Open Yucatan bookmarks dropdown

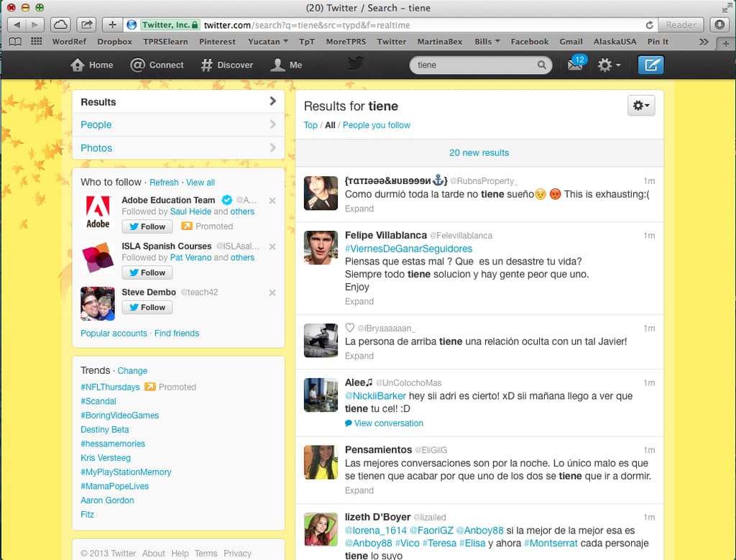(268, 42)
